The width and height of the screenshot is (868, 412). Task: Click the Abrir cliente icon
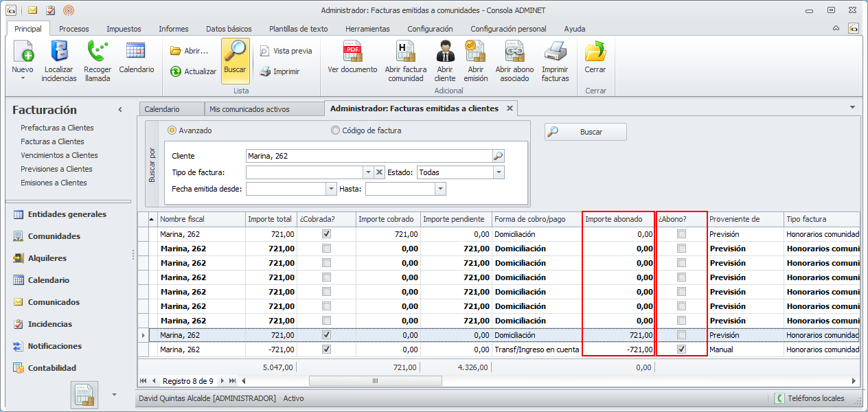[x=445, y=52]
